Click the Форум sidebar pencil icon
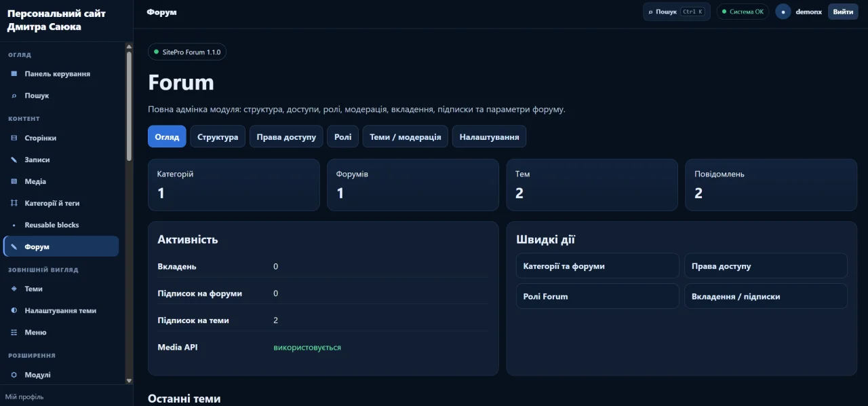This screenshot has width=868, height=406. [x=14, y=246]
